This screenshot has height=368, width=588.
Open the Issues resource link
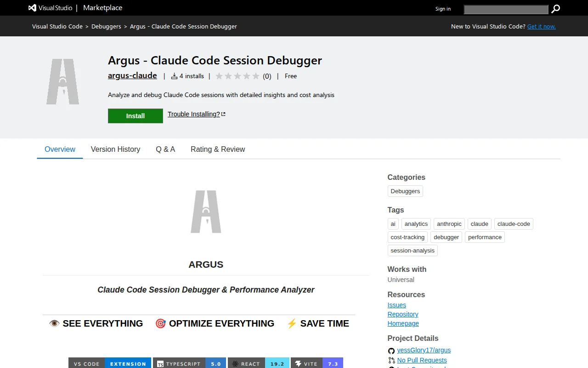point(397,305)
